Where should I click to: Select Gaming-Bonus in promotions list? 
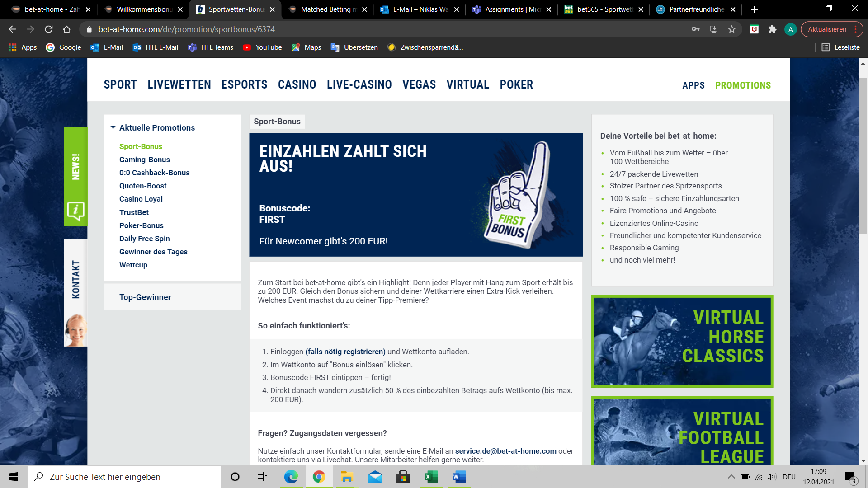145,160
